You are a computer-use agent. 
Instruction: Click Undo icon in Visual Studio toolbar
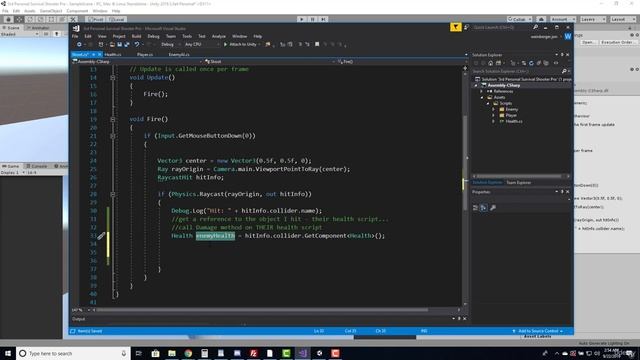pyautogui.click(x=137, y=44)
